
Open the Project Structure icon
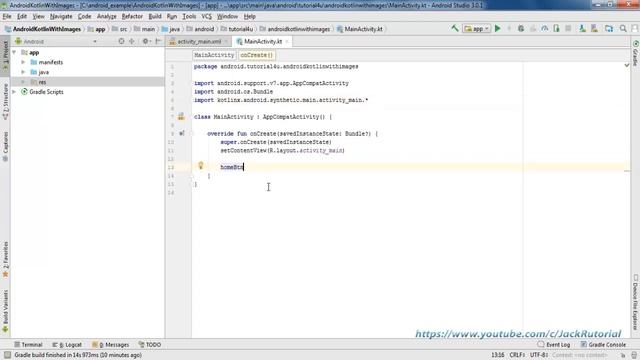(609, 29)
